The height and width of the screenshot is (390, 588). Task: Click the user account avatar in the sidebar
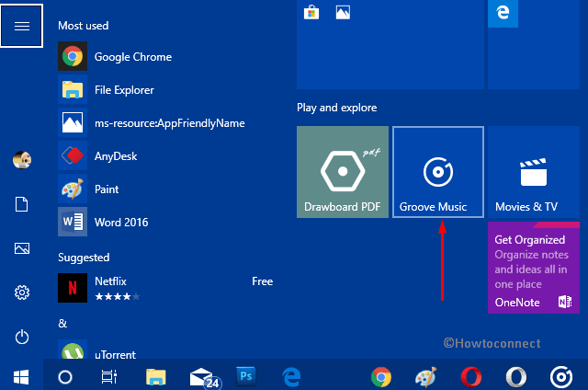[22, 160]
